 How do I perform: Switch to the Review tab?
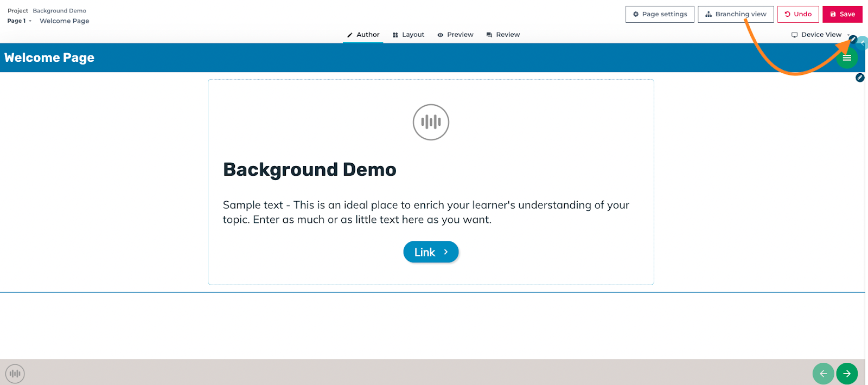503,35
